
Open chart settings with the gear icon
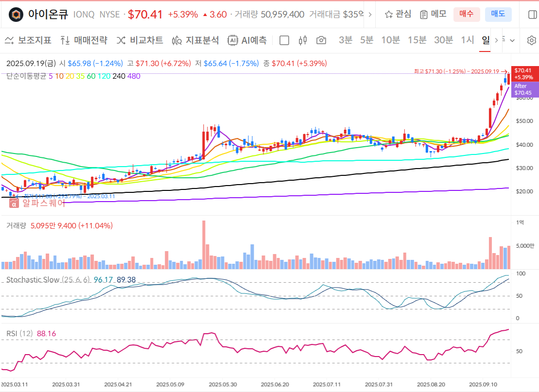tap(531, 40)
